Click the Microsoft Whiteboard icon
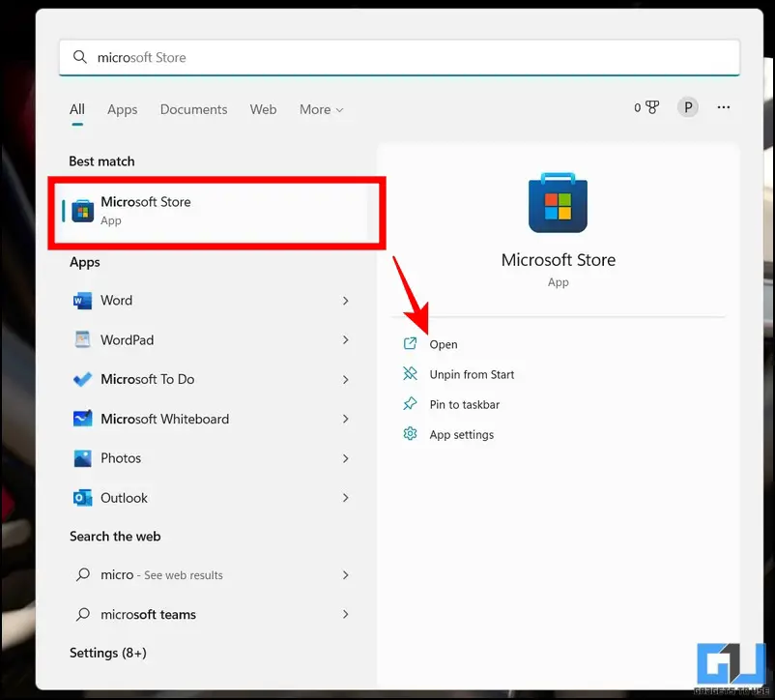This screenshot has width=775, height=700. (82, 419)
